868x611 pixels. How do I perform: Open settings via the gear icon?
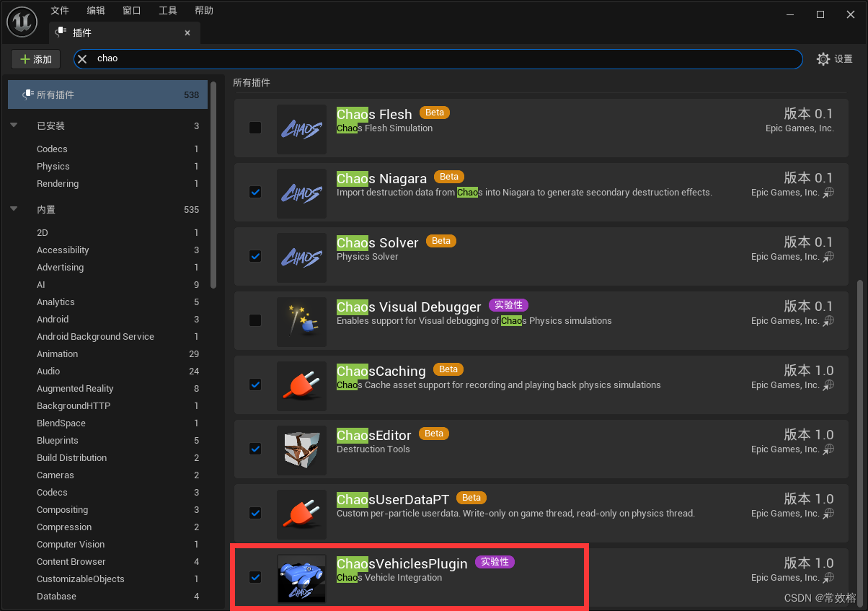(x=823, y=59)
